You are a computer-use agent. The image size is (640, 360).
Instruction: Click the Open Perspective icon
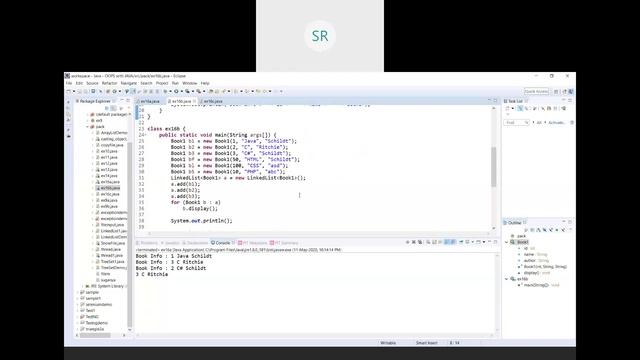point(556,91)
